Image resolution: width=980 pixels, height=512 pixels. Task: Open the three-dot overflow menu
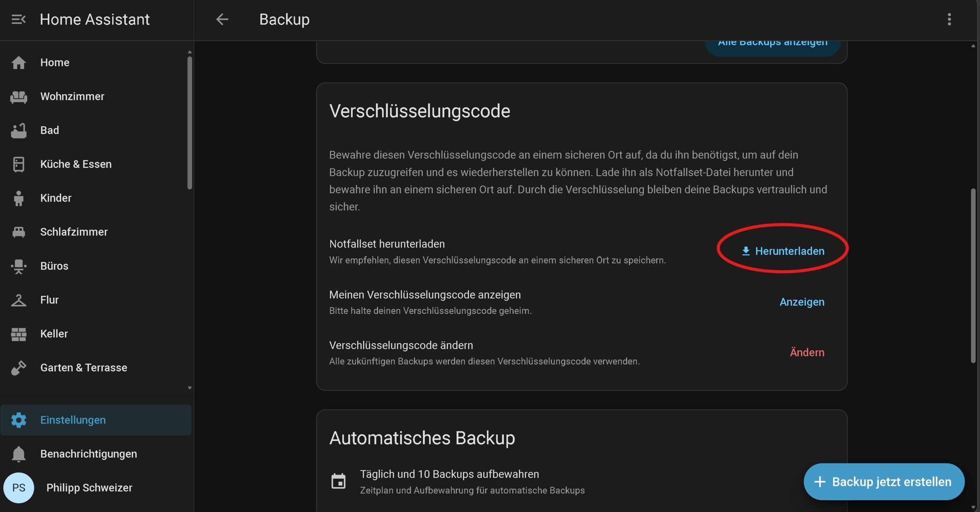949,19
